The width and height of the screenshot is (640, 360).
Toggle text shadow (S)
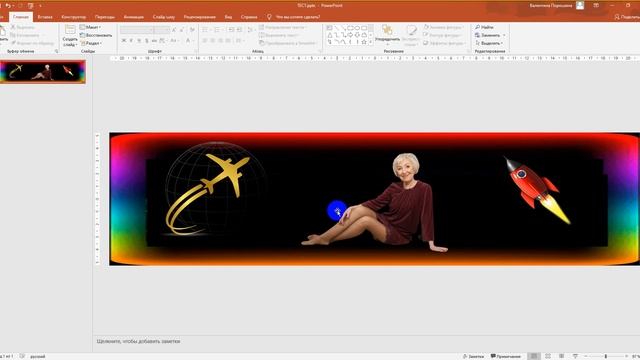click(147, 41)
